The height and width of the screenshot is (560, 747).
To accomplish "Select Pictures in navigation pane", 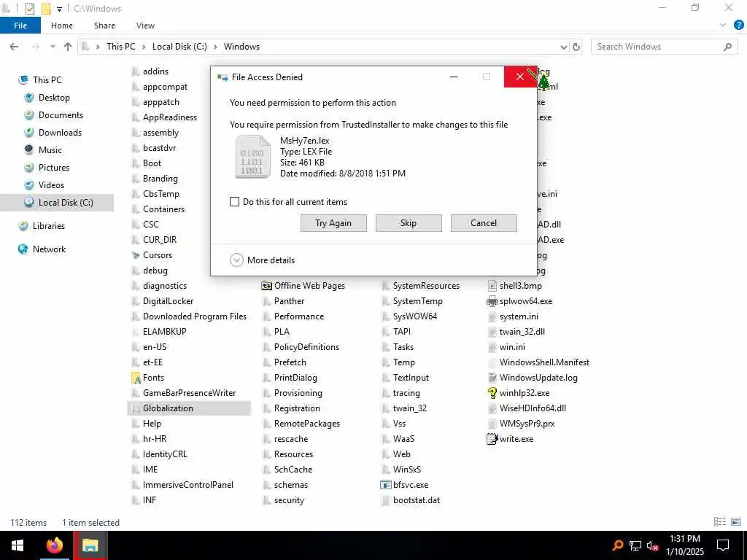I will coord(53,168).
